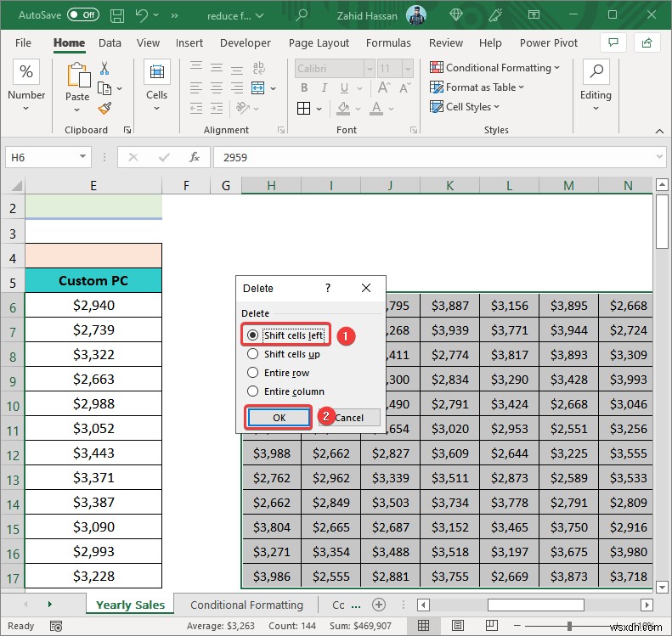Click the Cut scissors icon

pyautogui.click(x=104, y=68)
